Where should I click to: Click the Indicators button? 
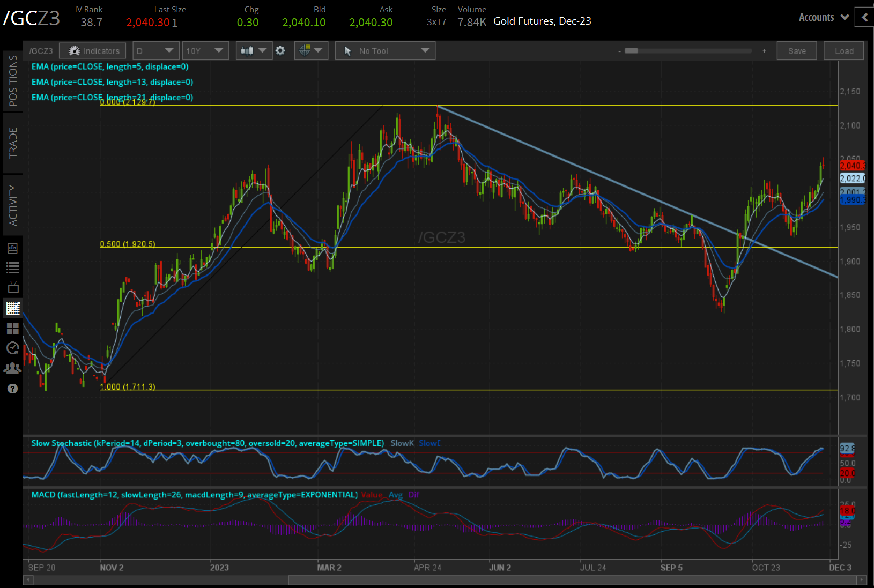point(93,51)
